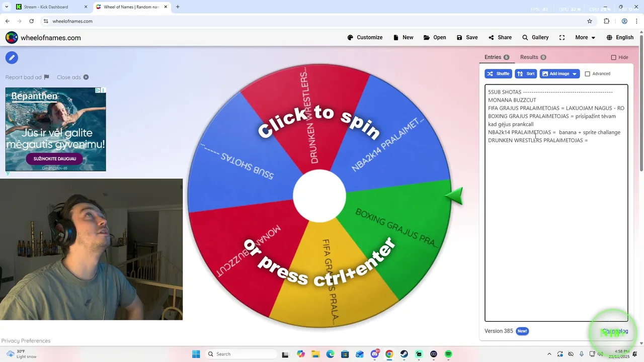This screenshot has height=362, width=644.
Task: Open Copilot from the taskbar
Action: pos(301,354)
